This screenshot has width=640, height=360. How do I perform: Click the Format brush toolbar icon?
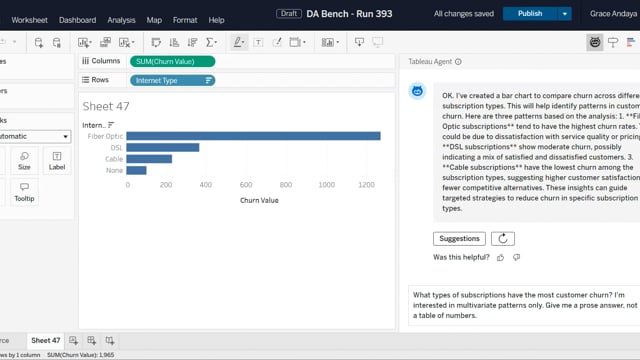coord(277,42)
